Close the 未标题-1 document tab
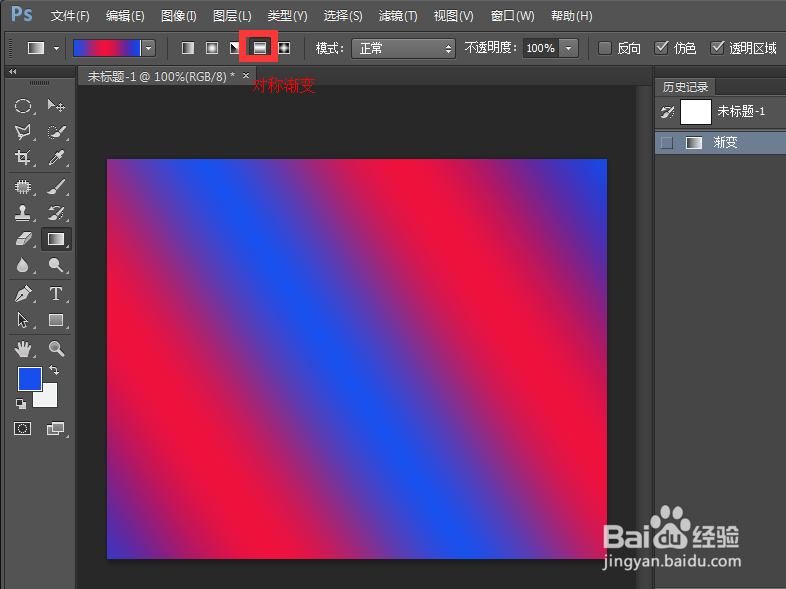The height and width of the screenshot is (589, 786). click(x=246, y=75)
